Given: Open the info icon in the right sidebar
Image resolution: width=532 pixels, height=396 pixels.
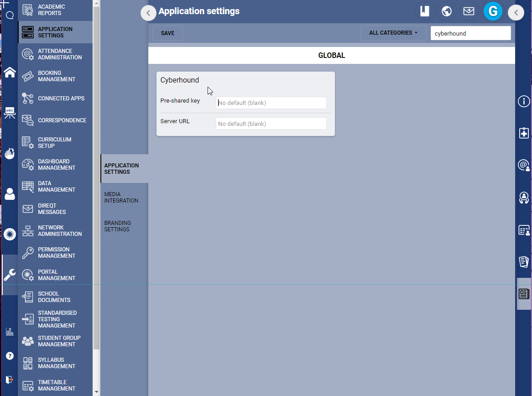Looking at the screenshot, I should pyautogui.click(x=523, y=101).
